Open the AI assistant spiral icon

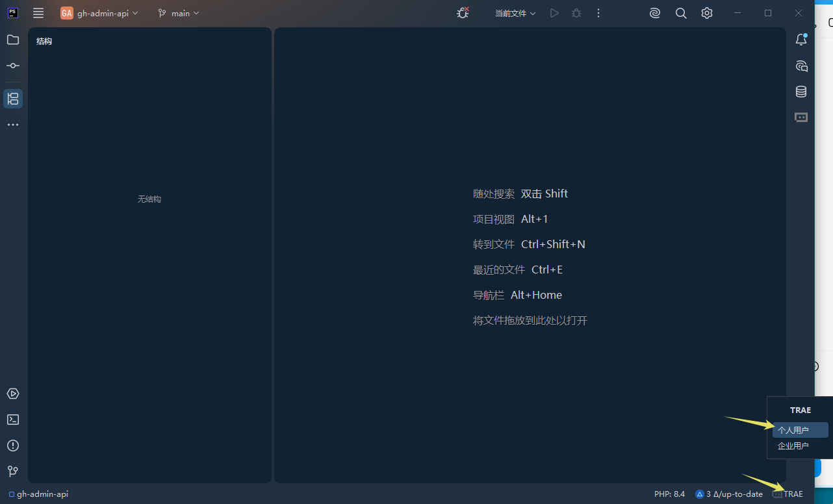655,13
